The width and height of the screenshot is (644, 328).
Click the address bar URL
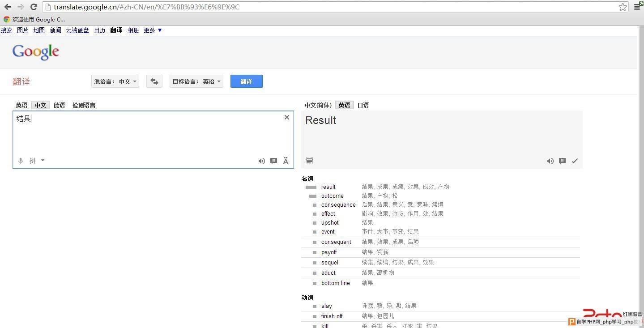click(146, 7)
